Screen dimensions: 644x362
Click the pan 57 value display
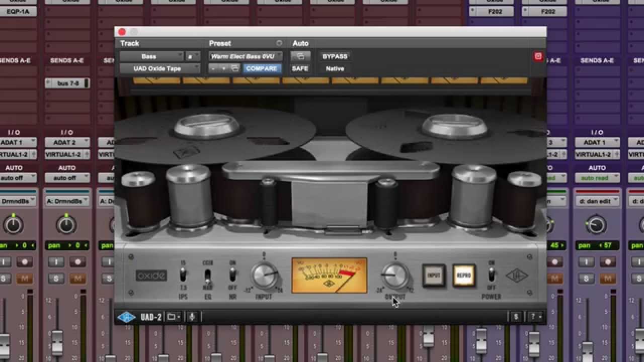[x=597, y=245]
